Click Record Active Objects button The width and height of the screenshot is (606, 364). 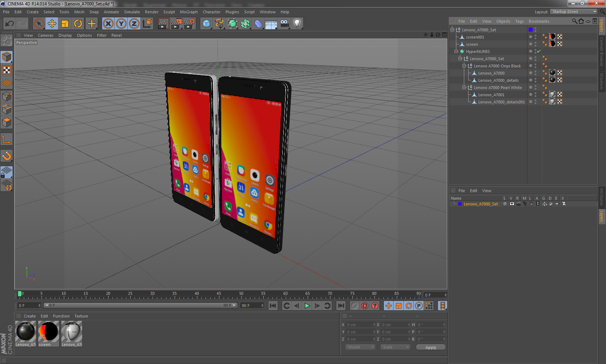coord(355,306)
